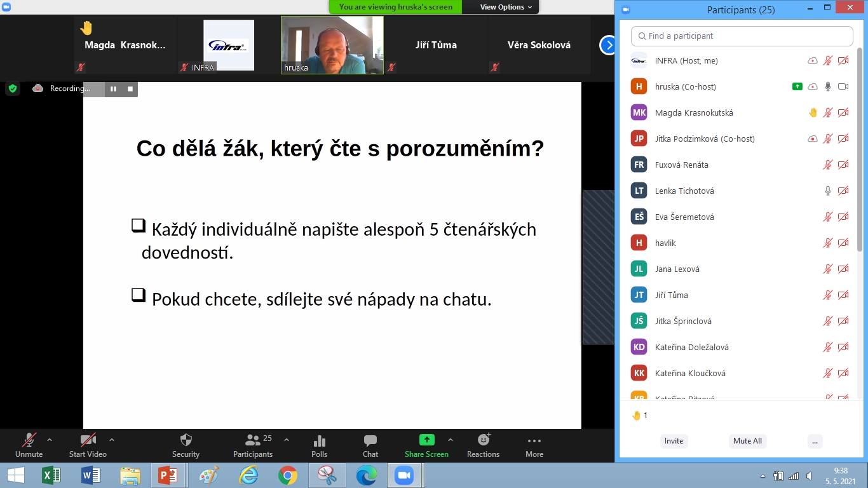
Task: Click Fuxová Renáta's muted microphone icon
Action: coord(828,165)
